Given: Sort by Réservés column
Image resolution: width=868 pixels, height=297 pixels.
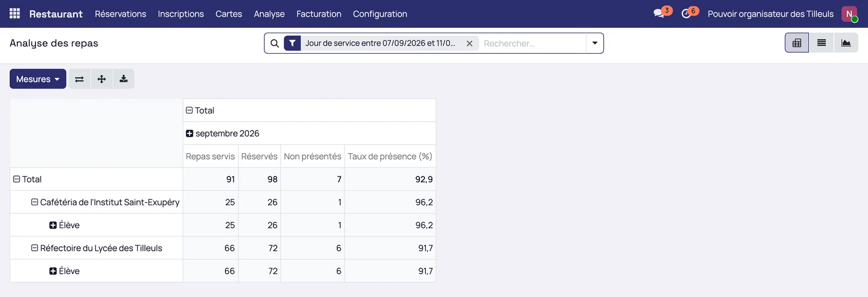Looking at the screenshot, I should 259,156.
